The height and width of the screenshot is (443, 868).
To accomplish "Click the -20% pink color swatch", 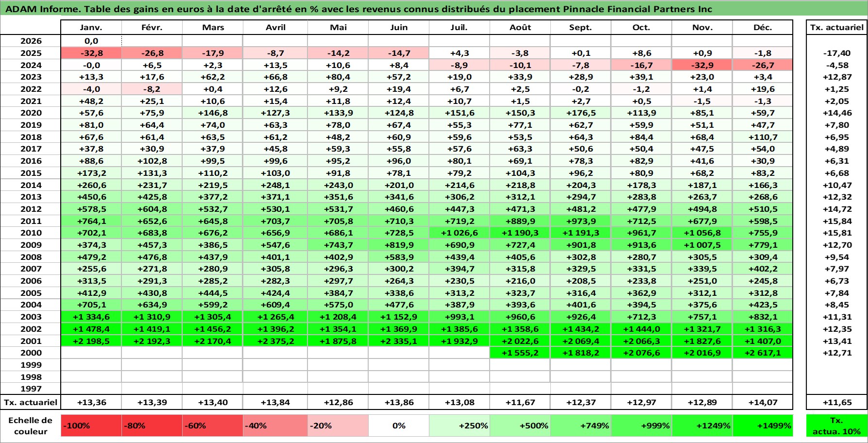I will 338,426.
